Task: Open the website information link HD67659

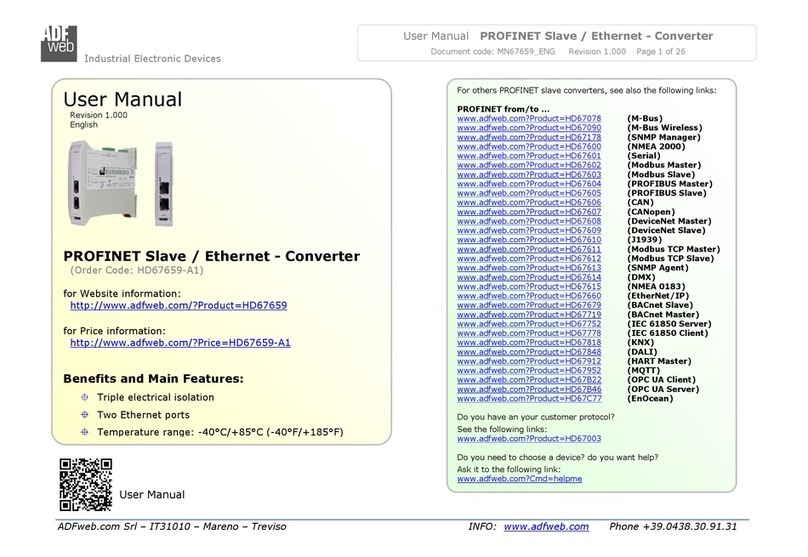Action: pos(178,306)
